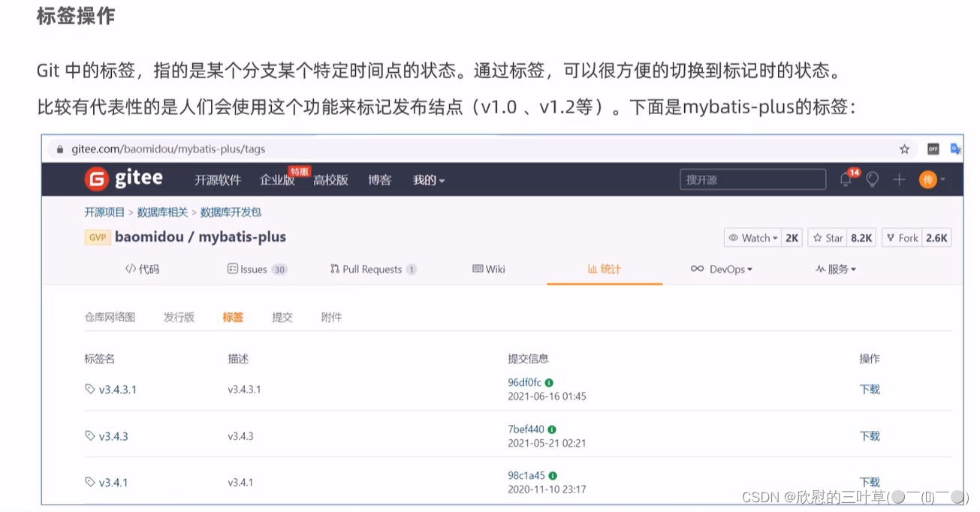Open the v3.4.1 tag link
This screenshot has height=512, width=980.
tap(113, 483)
